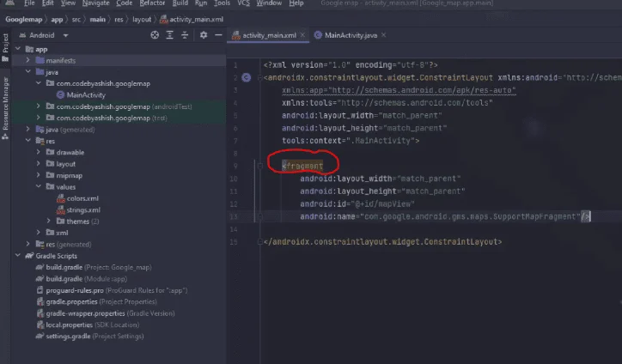Click the Collapse All icon in project panel
Image resolution: width=622 pixels, height=364 pixels.
(x=185, y=35)
